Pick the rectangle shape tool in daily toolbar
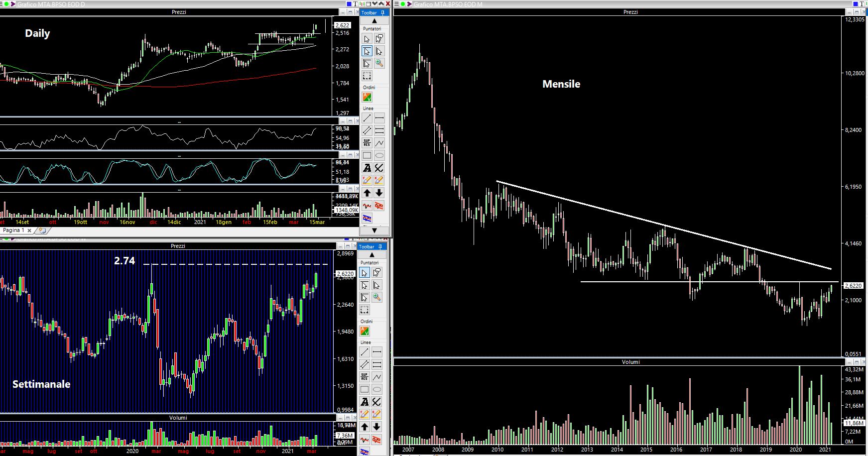Screen dimensions: 868x456 (x=367, y=155)
